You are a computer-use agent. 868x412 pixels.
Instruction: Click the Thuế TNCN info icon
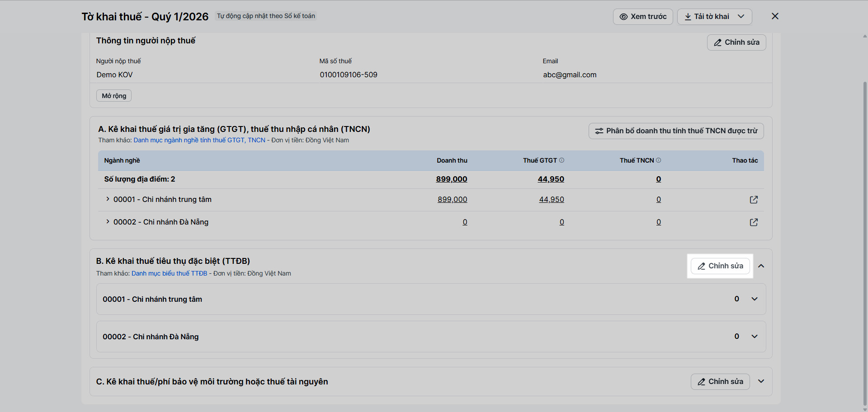click(659, 160)
